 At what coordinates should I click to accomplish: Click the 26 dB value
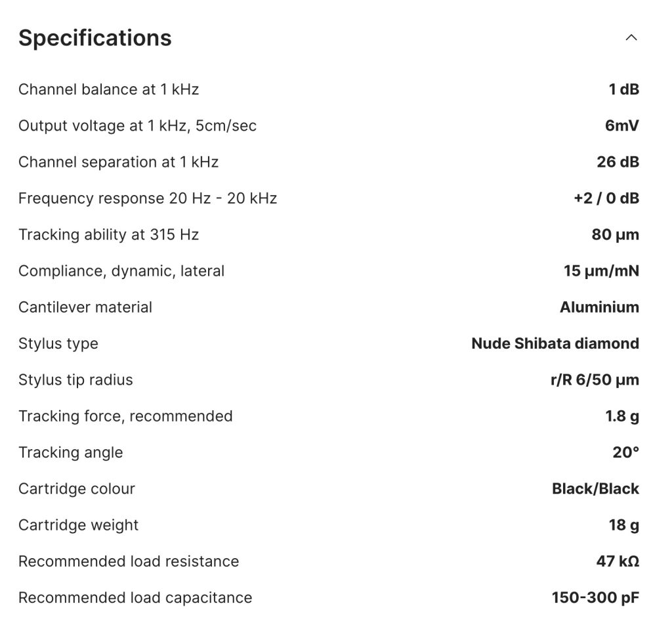point(618,162)
